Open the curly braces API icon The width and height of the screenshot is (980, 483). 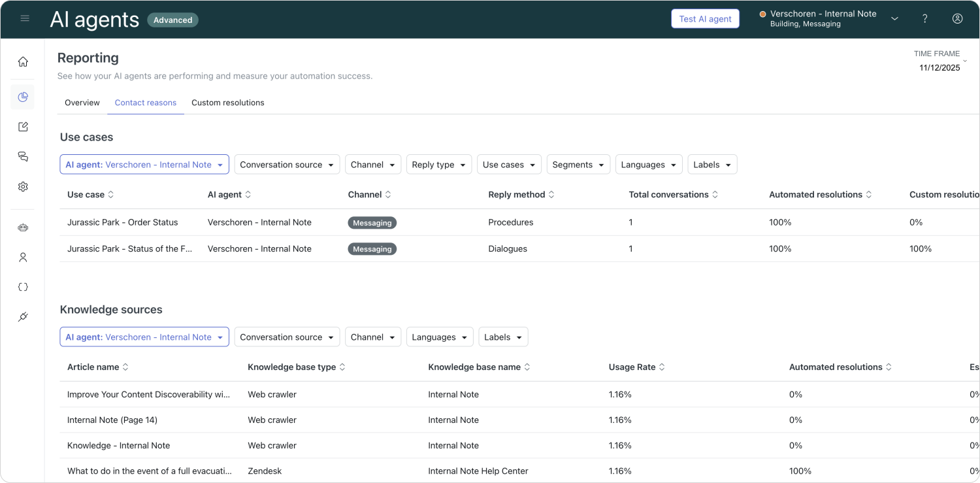coord(23,287)
